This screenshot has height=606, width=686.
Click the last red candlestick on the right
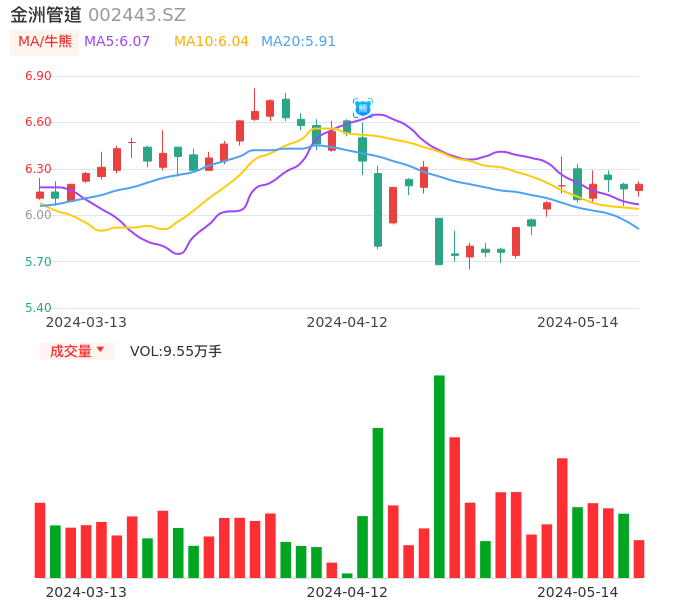tap(639, 187)
